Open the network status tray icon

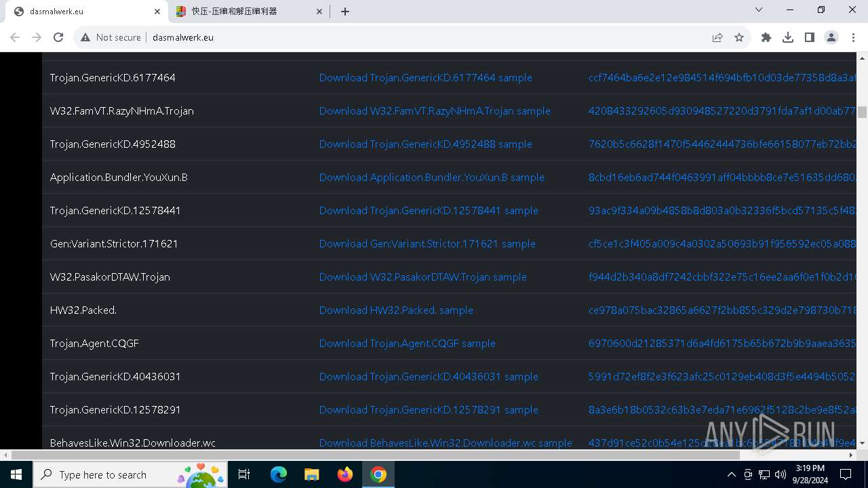pyautogui.click(x=764, y=474)
